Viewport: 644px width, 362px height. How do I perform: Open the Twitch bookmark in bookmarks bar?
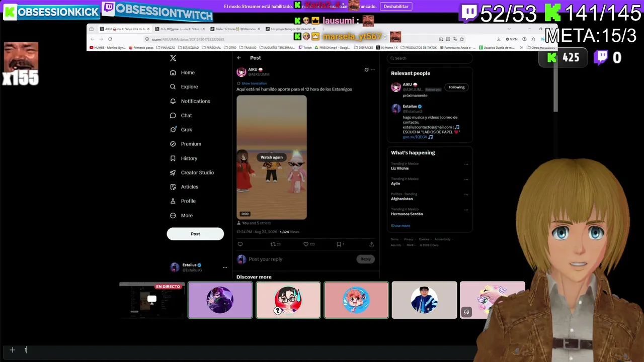click(x=305, y=48)
